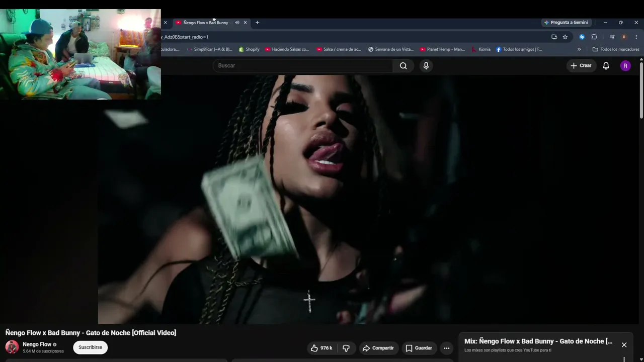This screenshot has height=362, width=644.
Task: Open the Planet Hemp bookmark
Action: (x=442, y=49)
